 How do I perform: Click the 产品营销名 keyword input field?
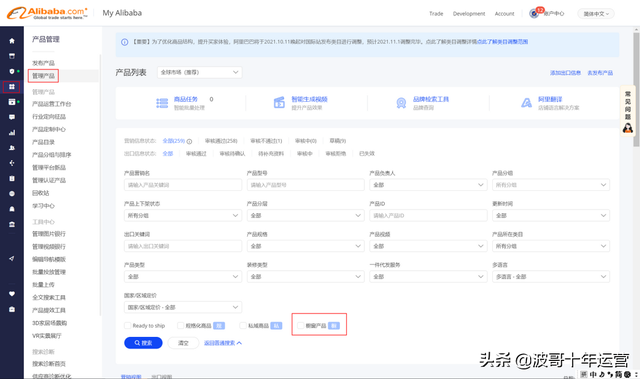(183, 185)
